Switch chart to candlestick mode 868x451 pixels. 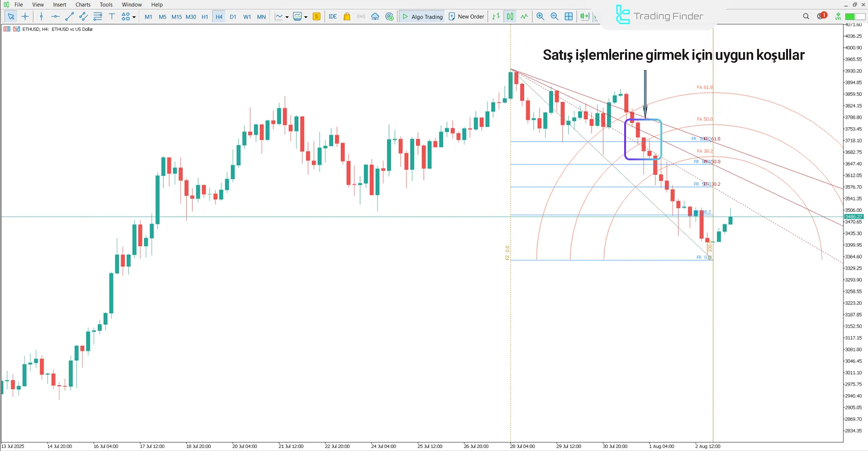[x=510, y=16]
